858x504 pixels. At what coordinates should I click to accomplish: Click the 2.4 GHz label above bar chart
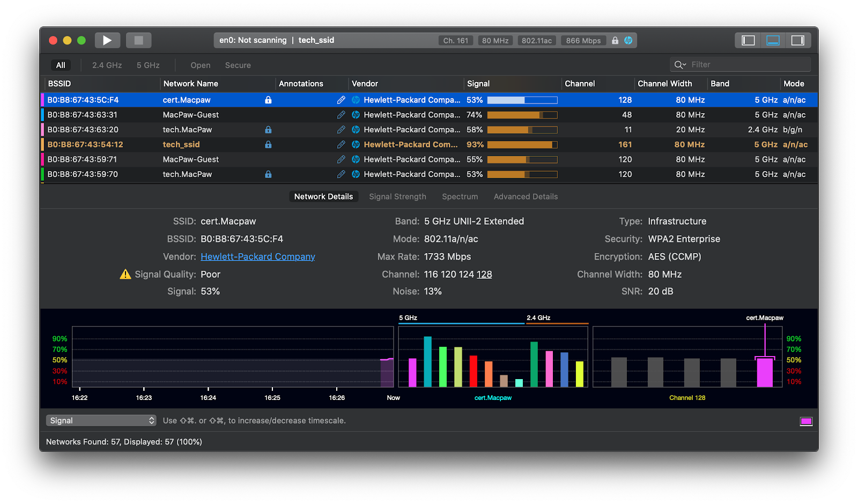click(538, 318)
